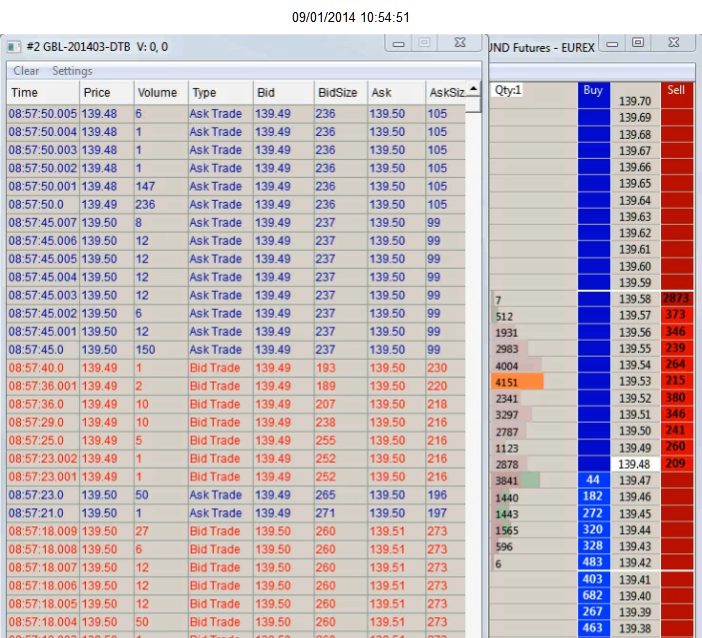Click buy size 463 at 139.38
The width and height of the screenshot is (702, 638).
593,628
